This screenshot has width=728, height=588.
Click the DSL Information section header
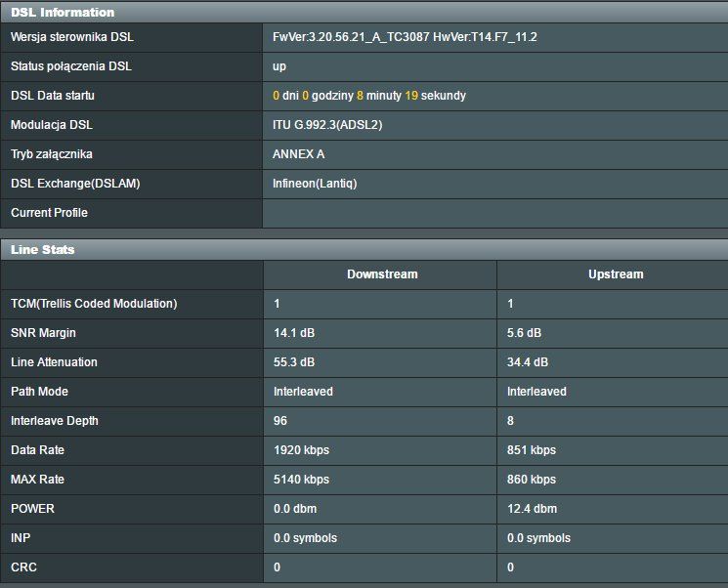63,13
